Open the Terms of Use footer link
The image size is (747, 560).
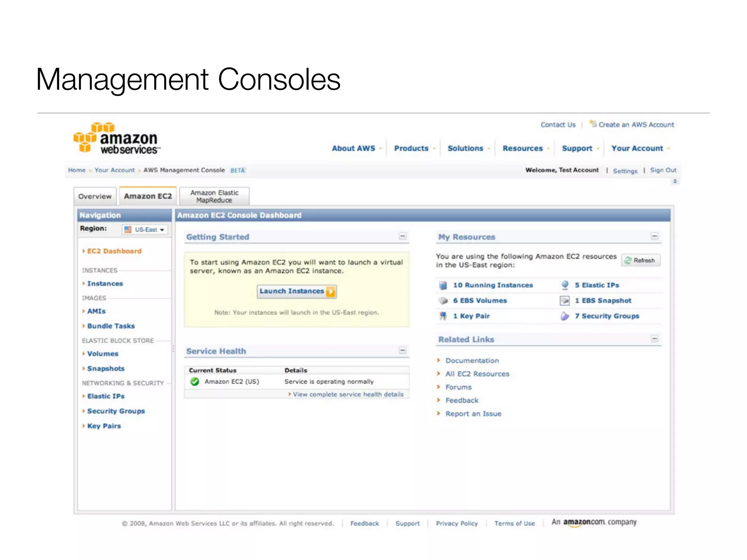point(514,524)
